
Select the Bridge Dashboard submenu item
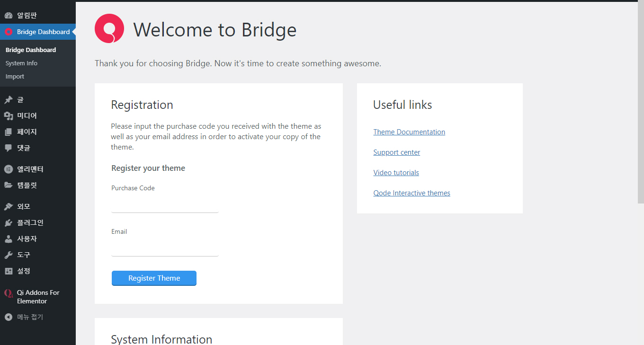coord(31,50)
